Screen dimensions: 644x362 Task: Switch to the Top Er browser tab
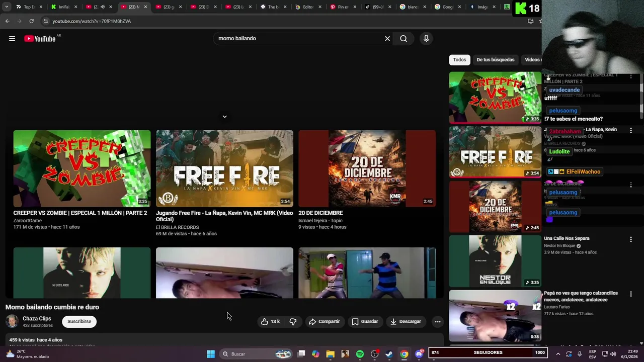point(29,7)
